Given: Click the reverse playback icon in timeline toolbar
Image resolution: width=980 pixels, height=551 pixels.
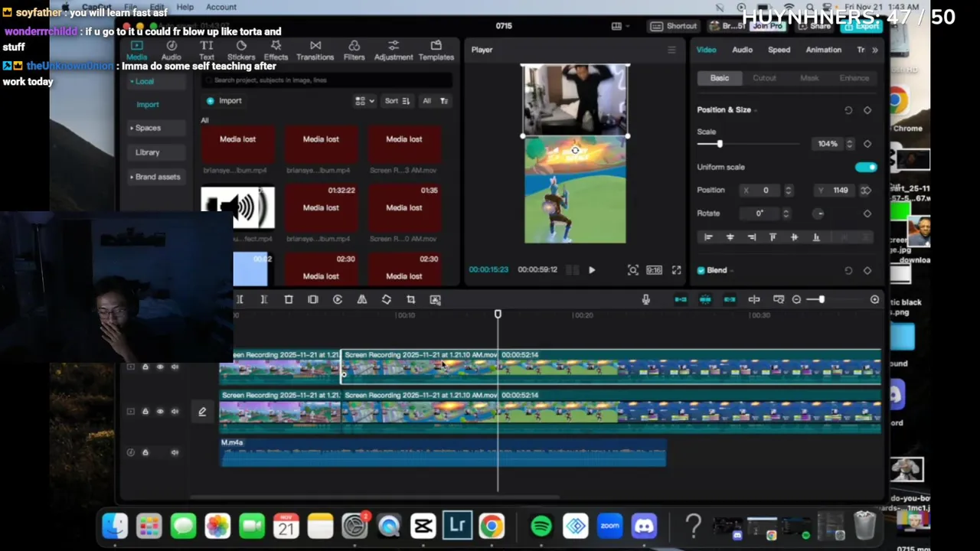Looking at the screenshot, I should pyautogui.click(x=338, y=299).
